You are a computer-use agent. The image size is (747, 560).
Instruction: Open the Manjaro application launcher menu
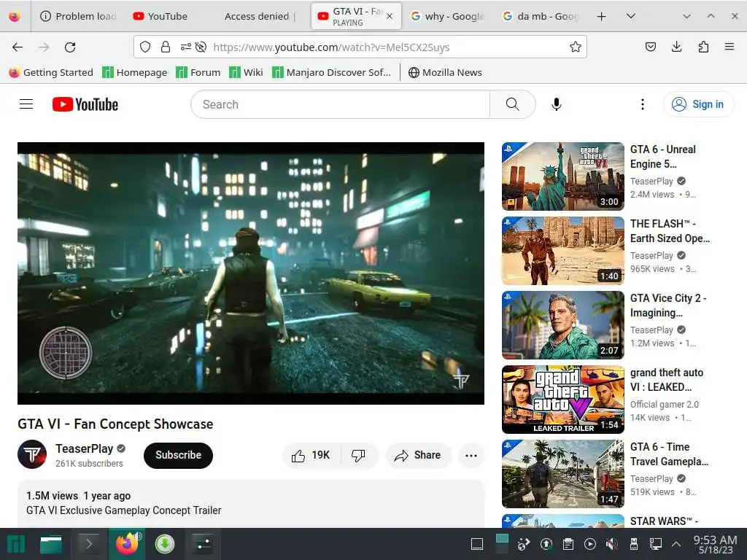coord(16,544)
